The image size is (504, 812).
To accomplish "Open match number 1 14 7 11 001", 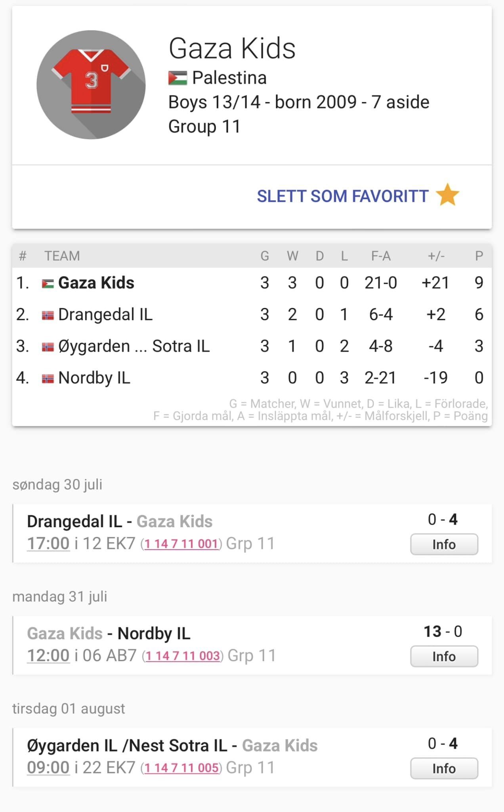I will [181, 544].
